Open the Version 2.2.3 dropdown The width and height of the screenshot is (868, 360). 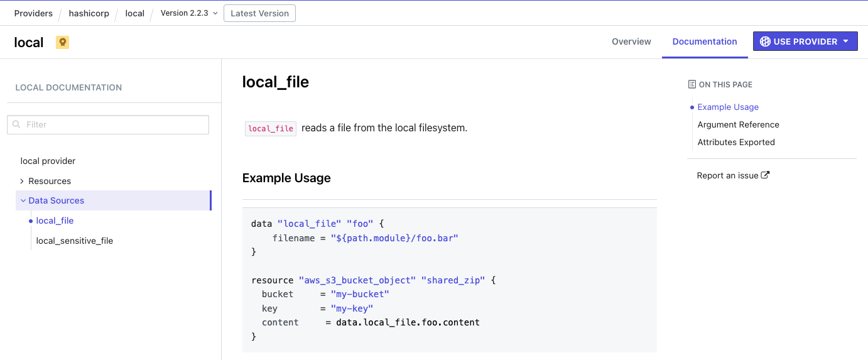point(188,13)
